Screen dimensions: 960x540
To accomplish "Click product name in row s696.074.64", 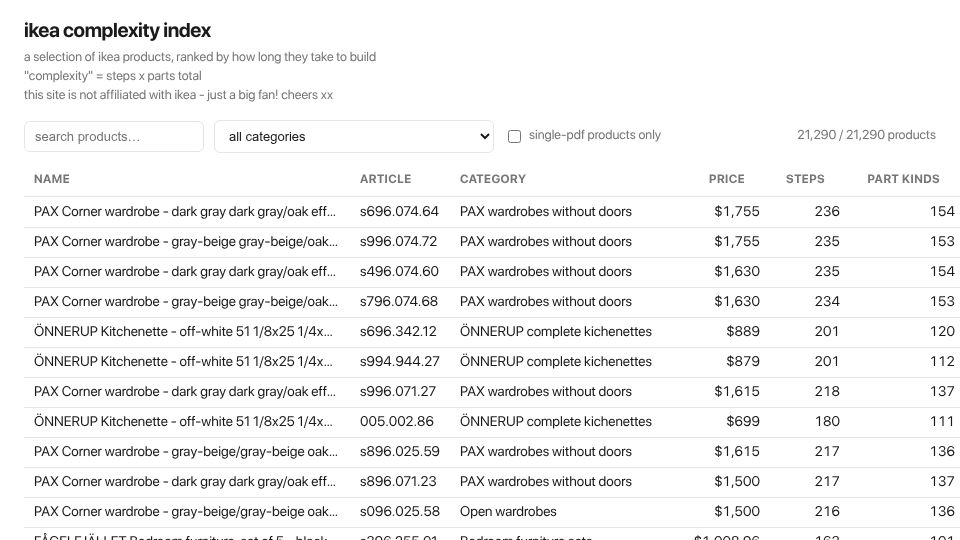I will click(185, 211).
